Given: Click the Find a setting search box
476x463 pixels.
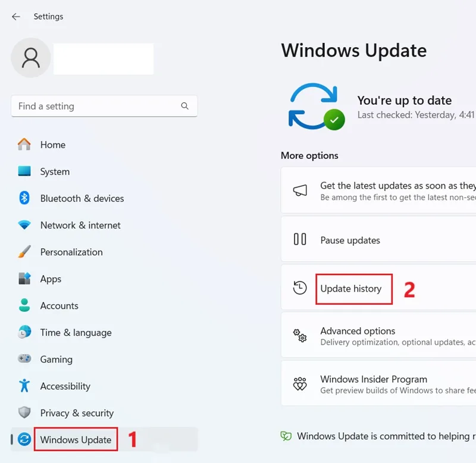Looking at the screenshot, I should [x=104, y=106].
